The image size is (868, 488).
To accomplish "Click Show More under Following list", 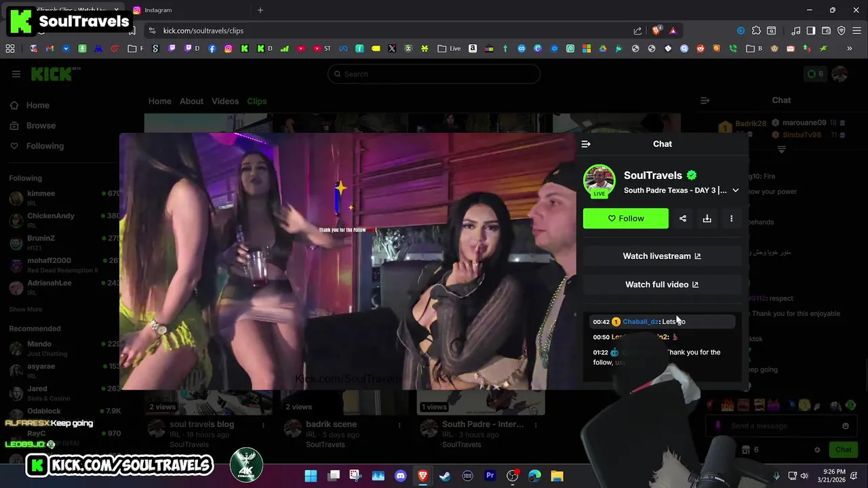I will (26, 309).
